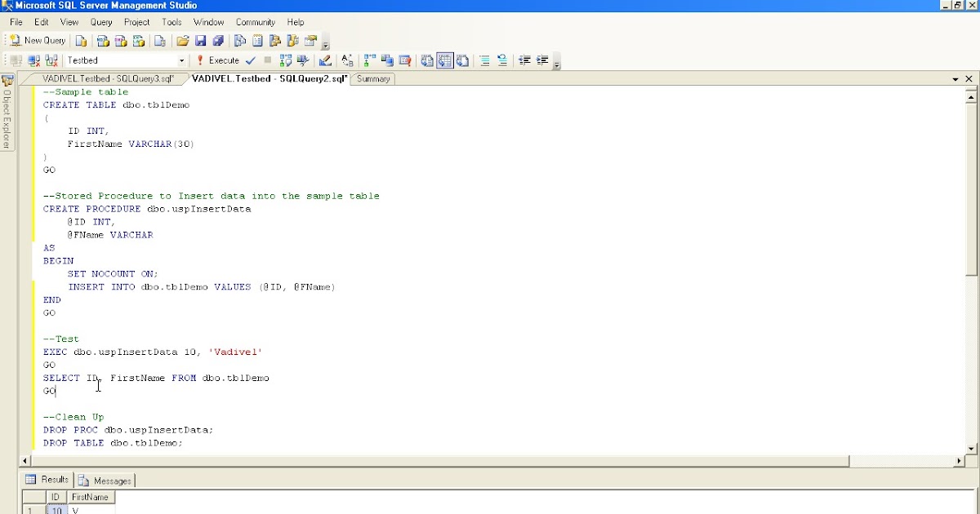Expand the Object Explorer side panel
The image size is (980, 514).
point(7,114)
